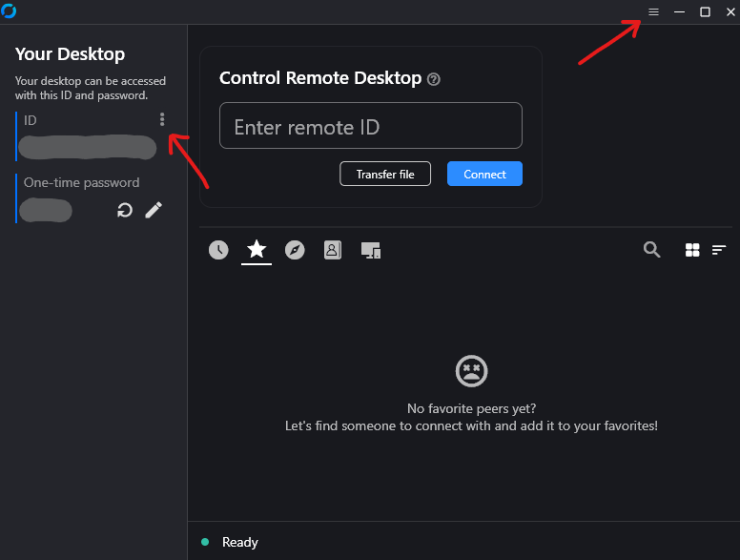Click the RustDesk logo in title bar
Image resolution: width=740 pixels, height=560 pixels.
click(10, 11)
